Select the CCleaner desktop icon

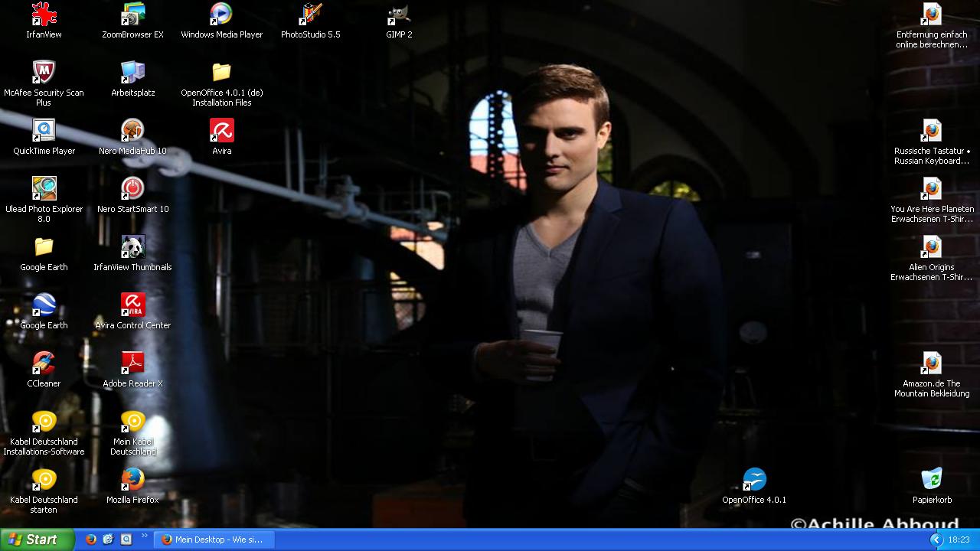click(44, 364)
